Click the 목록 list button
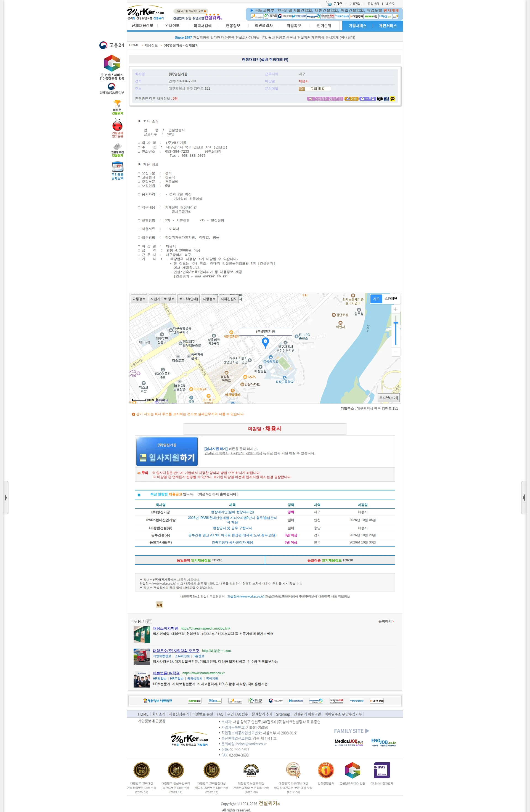The height and width of the screenshot is (812, 530). click(159, 605)
